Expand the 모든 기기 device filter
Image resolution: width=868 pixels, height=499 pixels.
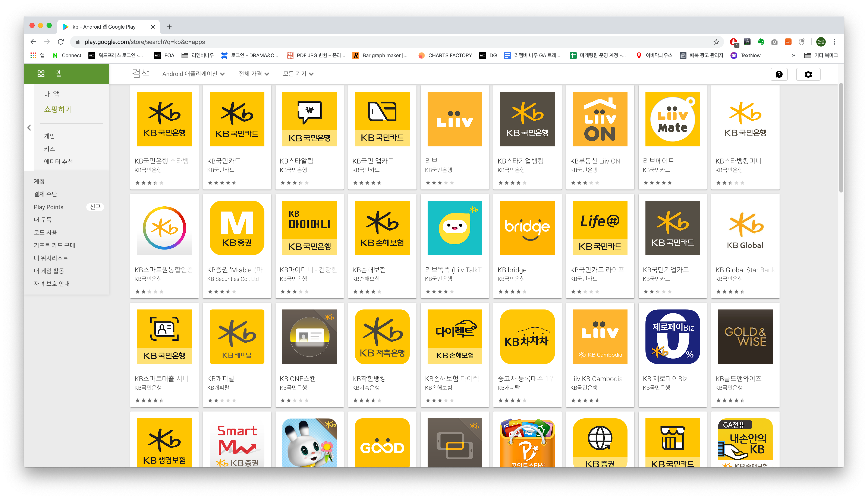[298, 74]
